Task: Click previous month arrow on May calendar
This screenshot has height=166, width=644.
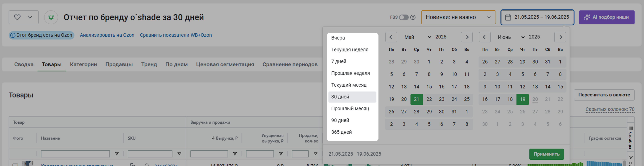Action: pos(391,37)
